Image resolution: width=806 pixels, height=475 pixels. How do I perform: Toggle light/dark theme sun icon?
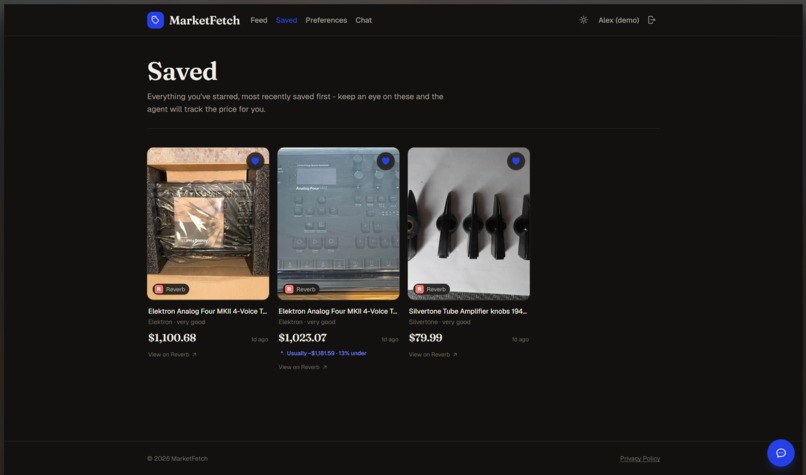(583, 20)
